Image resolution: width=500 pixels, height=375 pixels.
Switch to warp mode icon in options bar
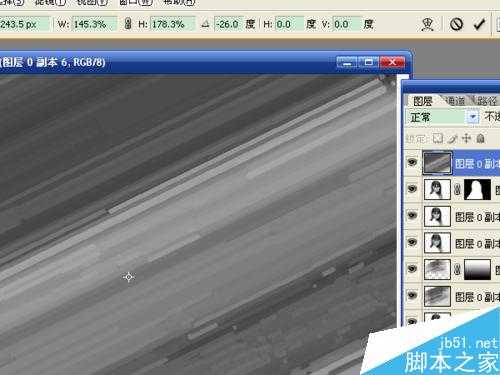[427, 24]
